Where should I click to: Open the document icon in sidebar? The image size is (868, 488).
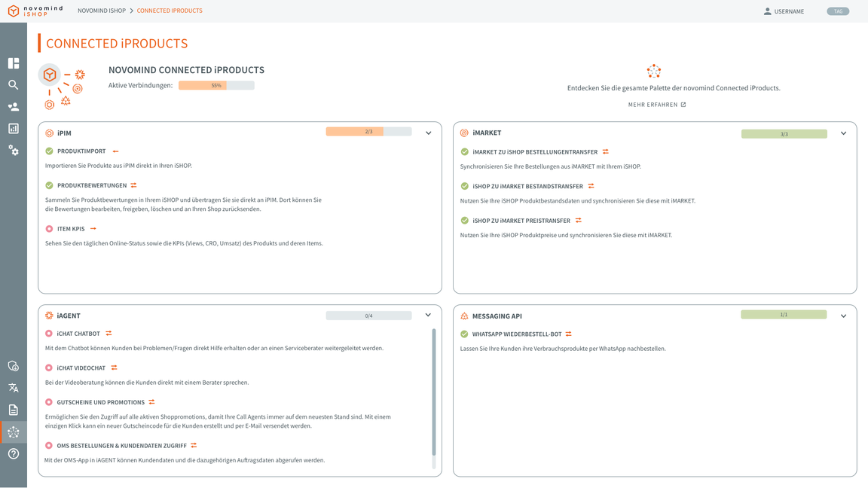tap(14, 410)
